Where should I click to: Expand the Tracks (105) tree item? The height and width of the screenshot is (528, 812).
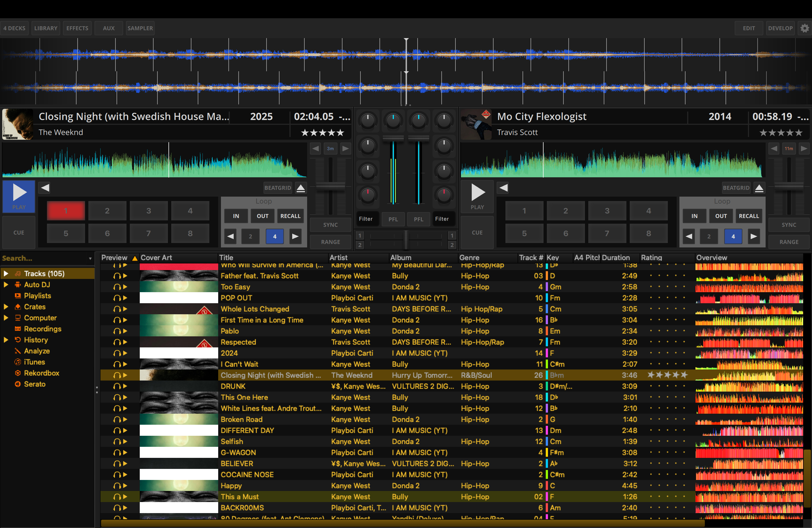pyautogui.click(x=6, y=274)
